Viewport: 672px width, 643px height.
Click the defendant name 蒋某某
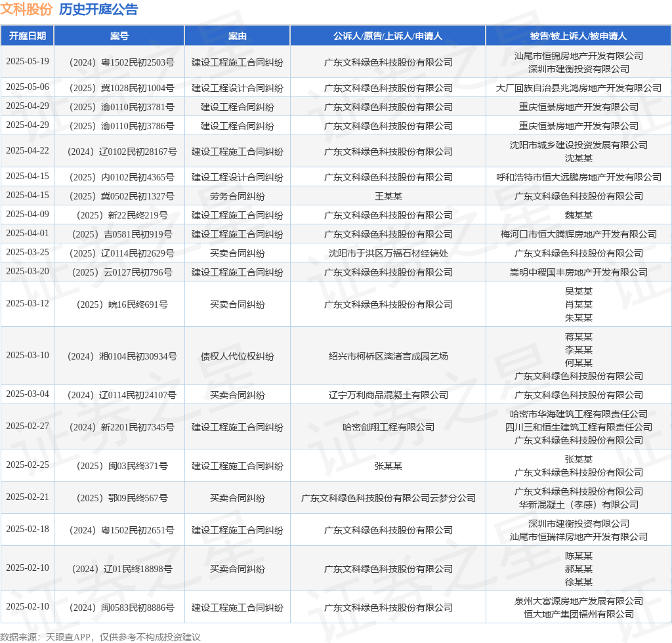[579, 337]
